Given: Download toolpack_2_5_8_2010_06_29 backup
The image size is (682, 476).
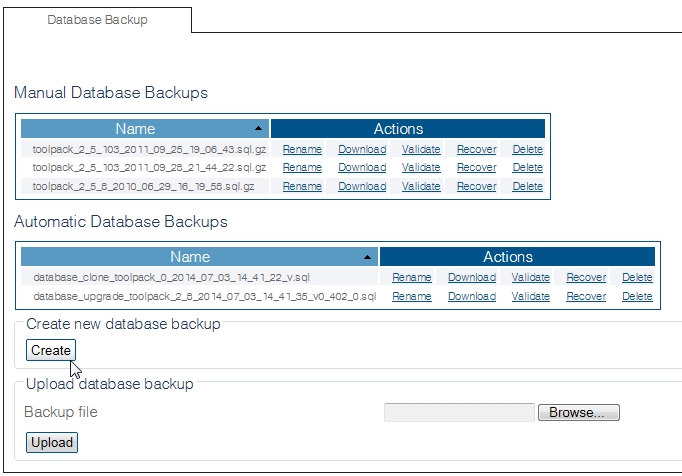Looking at the screenshot, I should (x=361, y=186).
